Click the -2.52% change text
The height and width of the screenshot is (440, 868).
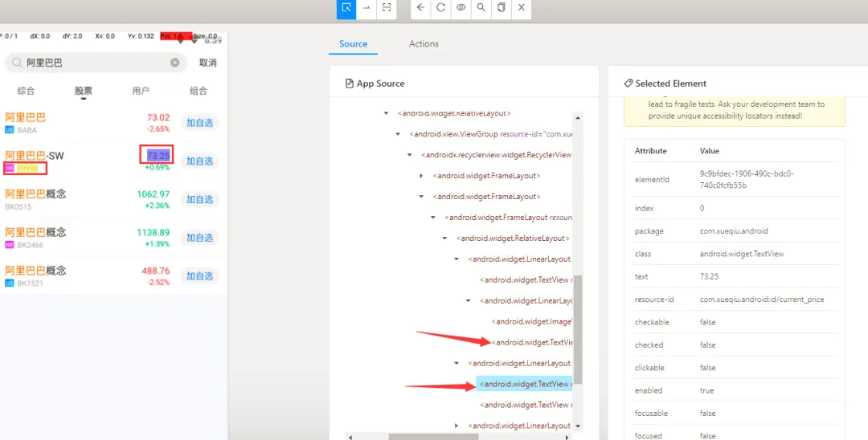coord(158,282)
